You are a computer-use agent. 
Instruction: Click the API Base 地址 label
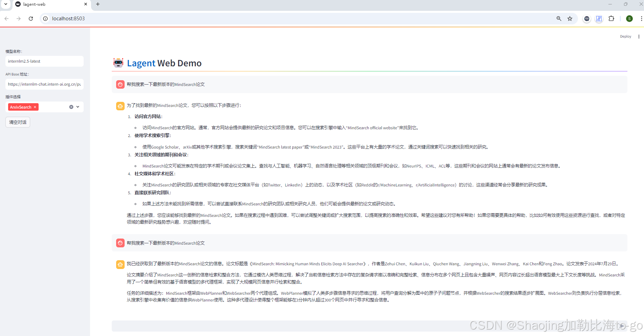point(17,74)
